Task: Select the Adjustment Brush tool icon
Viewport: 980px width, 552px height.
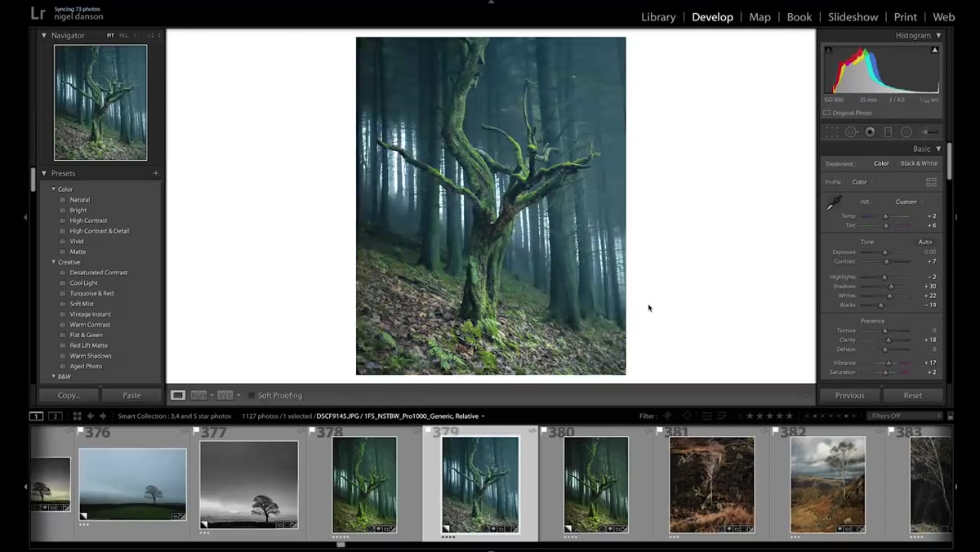Action: [929, 131]
